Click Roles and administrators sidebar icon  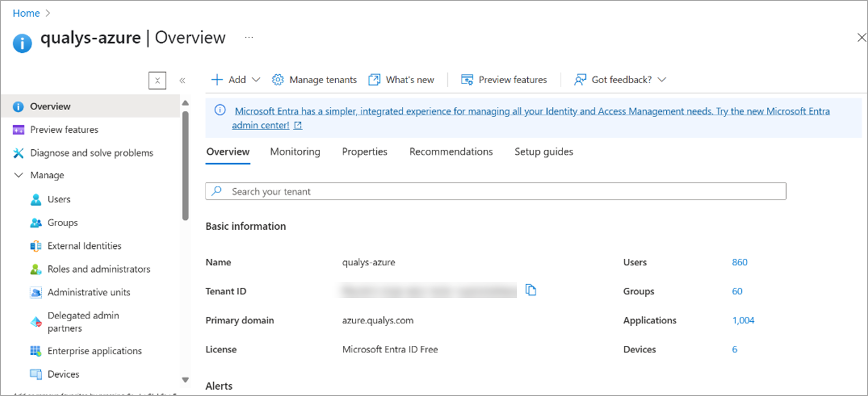[36, 269]
